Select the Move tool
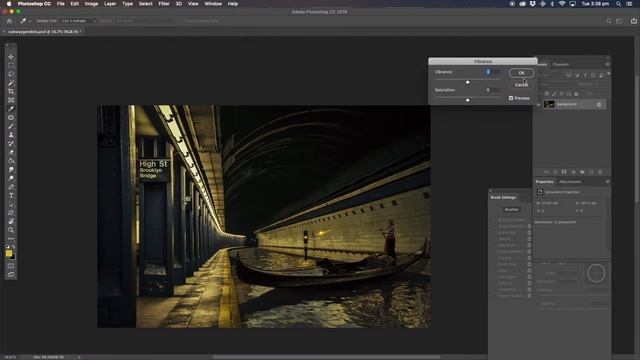 pos(11,57)
